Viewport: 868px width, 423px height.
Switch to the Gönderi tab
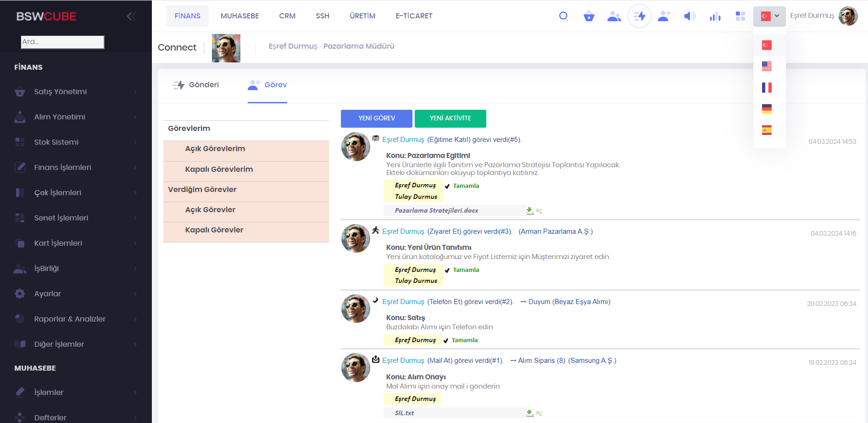pyautogui.click(x=196, y=85)
